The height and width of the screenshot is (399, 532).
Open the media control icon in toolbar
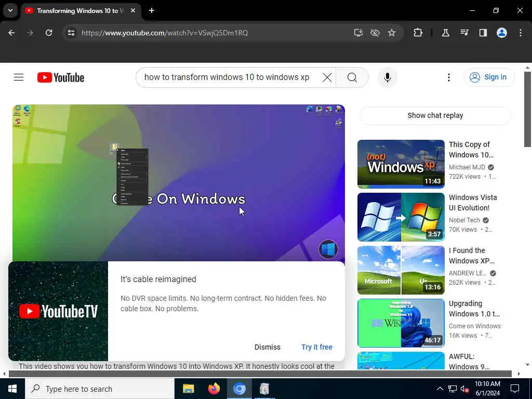tap(464, 33)
